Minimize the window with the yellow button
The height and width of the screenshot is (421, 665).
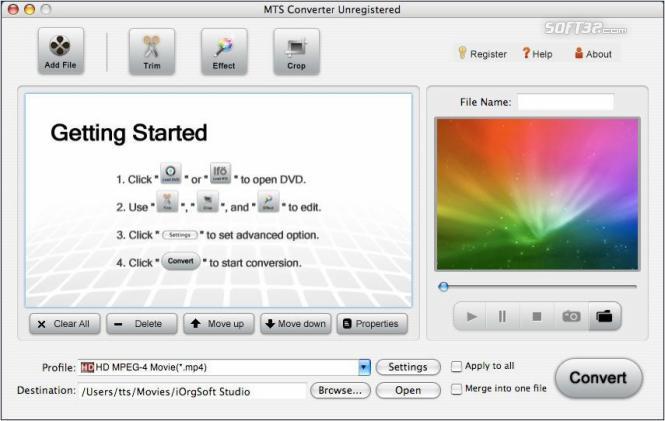click(x=29, y=9)
